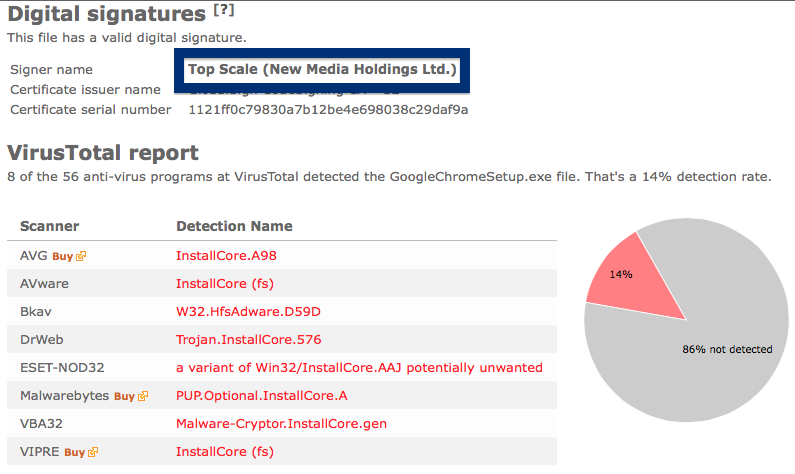The width and height of the screenshot is (795, 474).
Task: Click the InstallCore.A98 detection name
Action: coord(226,256)
